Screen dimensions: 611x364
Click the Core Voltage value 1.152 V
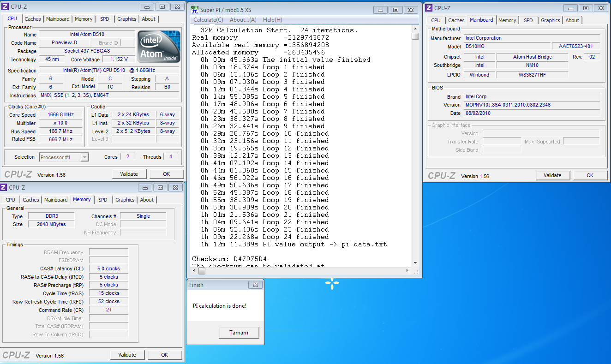pos(119,60)
